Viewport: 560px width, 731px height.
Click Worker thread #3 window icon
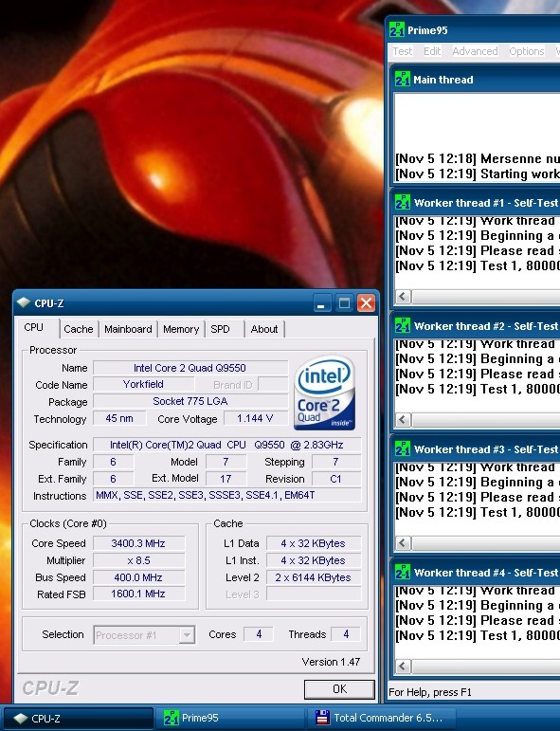(x=403, y=449)
